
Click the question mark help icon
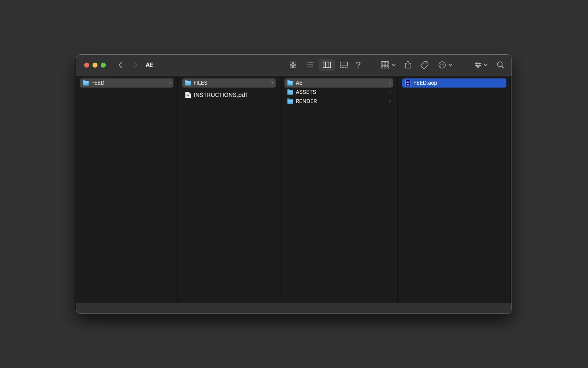[358, 65]
